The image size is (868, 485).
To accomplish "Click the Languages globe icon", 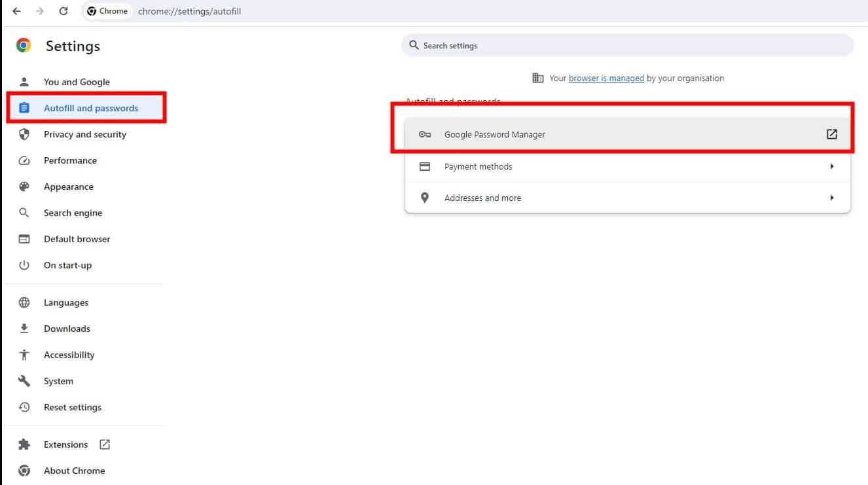I will click(24, 302).
